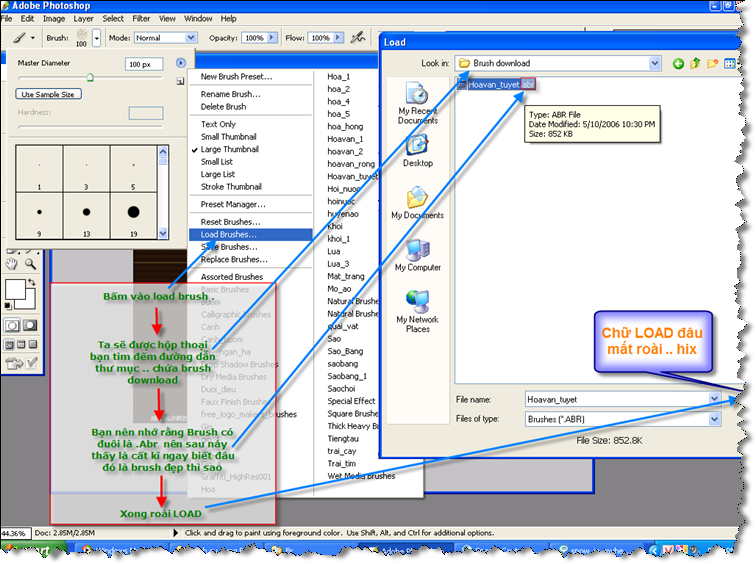
Task: Select the size 13 hard round brush
Action: coord(86,215)
